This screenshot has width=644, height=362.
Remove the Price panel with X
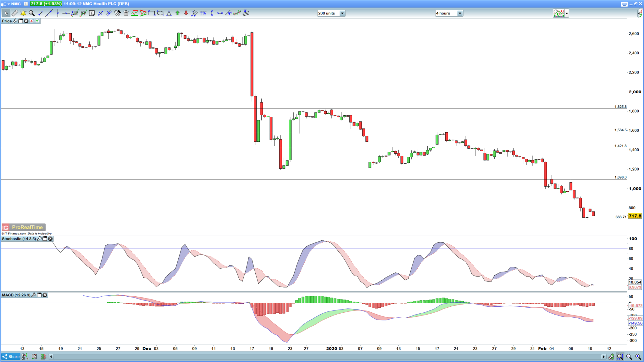click(26, 21)
